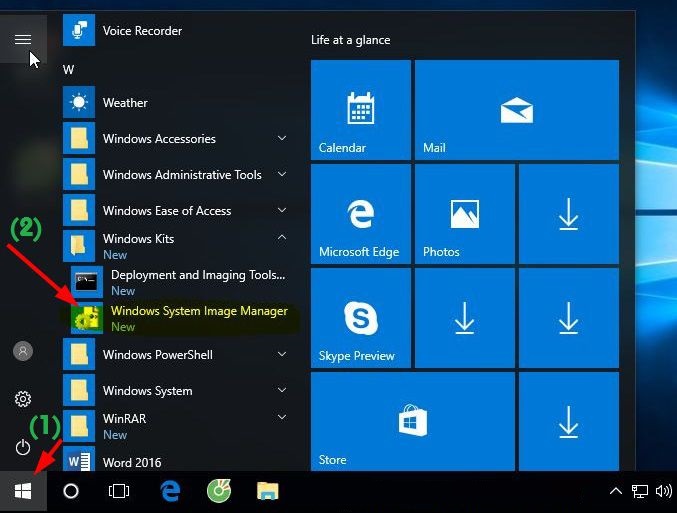Open the green browser icon on taskbar
This screenshot has width=677, height=513.
tap(219, 491)
